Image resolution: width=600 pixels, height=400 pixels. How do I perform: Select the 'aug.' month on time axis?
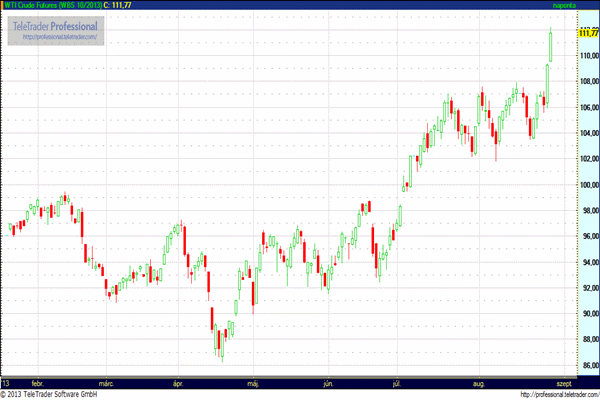coord(478,383)
